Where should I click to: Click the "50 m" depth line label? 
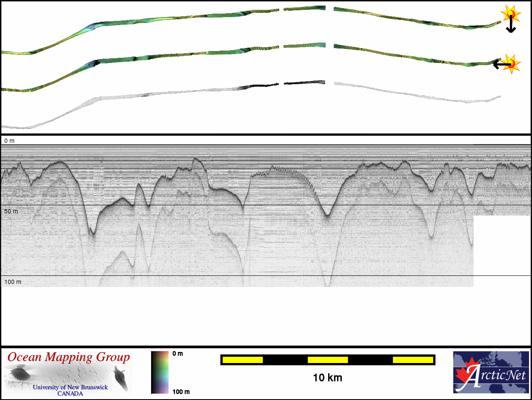(x=11, y=211)
